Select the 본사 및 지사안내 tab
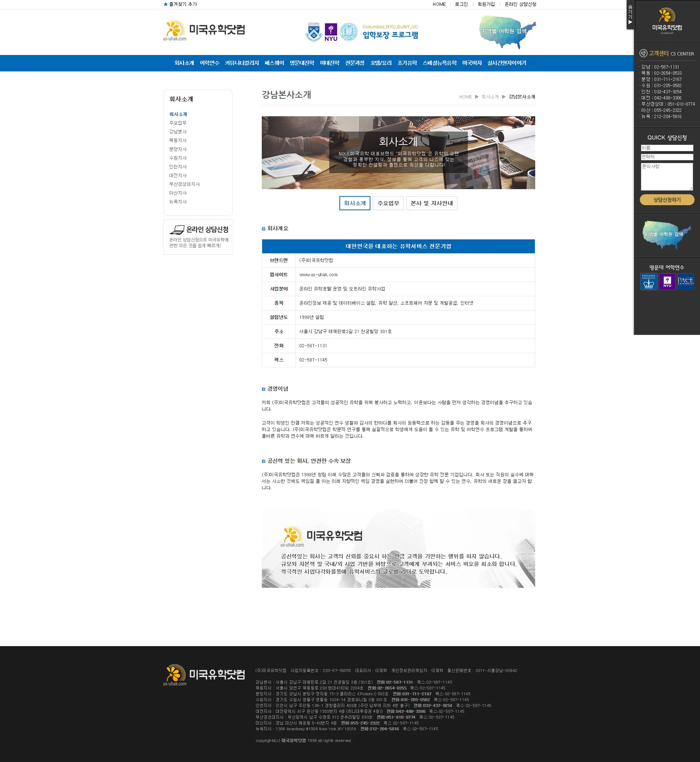Image resolution: width=700 pixels, height=762 pixels. coord(432,203)
